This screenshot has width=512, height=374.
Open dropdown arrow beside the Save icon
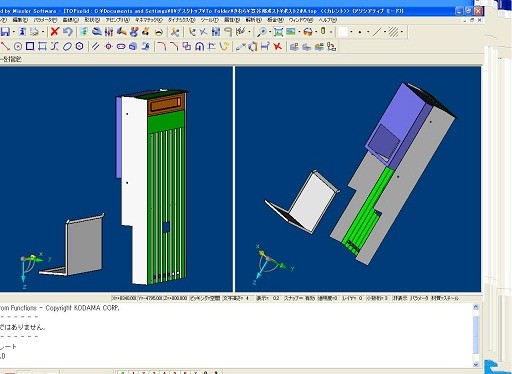pyautogui.click(x=13, y=32)
